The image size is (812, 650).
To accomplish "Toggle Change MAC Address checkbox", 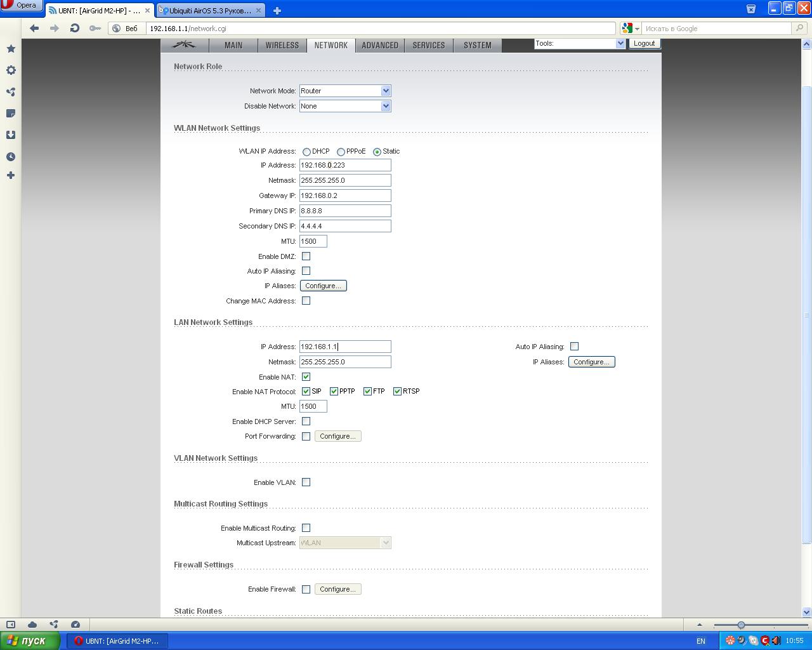I will pos(306,301).
